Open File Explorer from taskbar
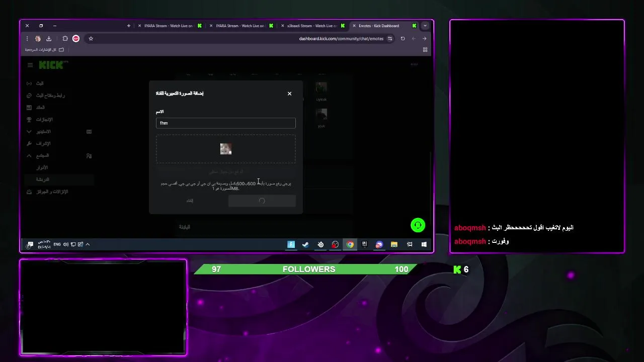 pyautogui.click(x=394, y=244)
